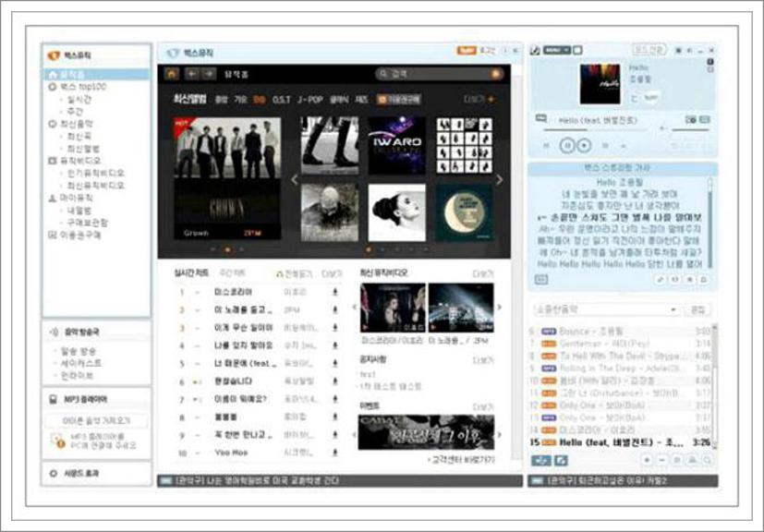The height and width of the screenshot is (532, 764).
Task: Show next albums with right chevron
Action: [500, 180]
